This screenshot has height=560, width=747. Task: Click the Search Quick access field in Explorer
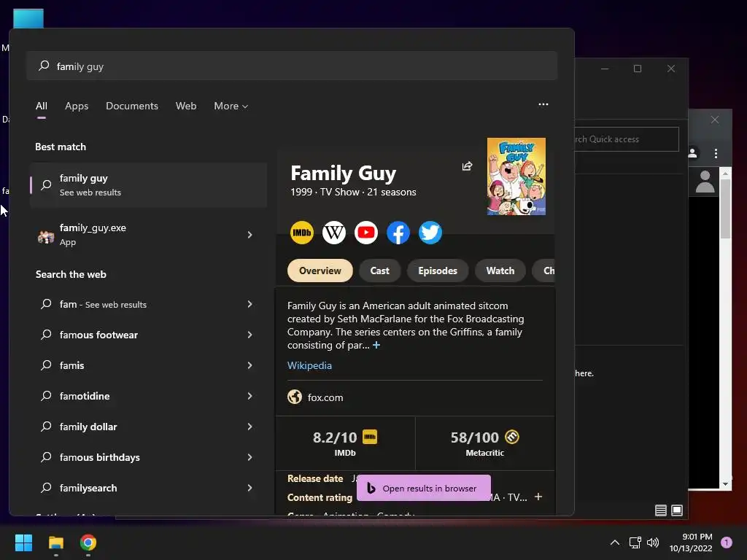pyautogui.click(x=627, y=139)
